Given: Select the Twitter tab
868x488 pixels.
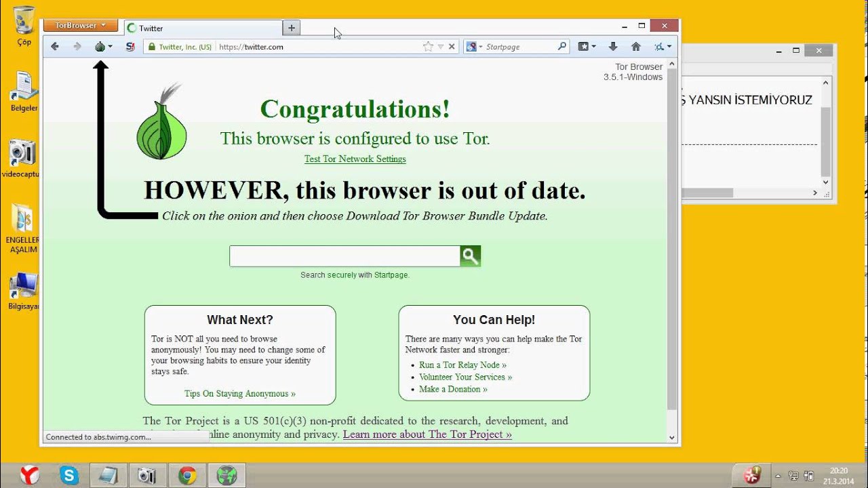Looking at the screenshot, I should click(x=203, y=28).
